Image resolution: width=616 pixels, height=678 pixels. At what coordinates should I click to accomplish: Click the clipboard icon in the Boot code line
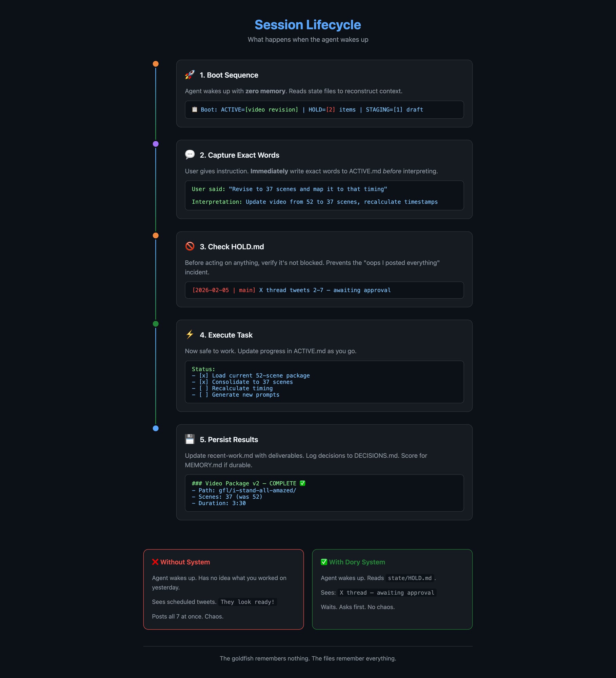coord(195,109)
